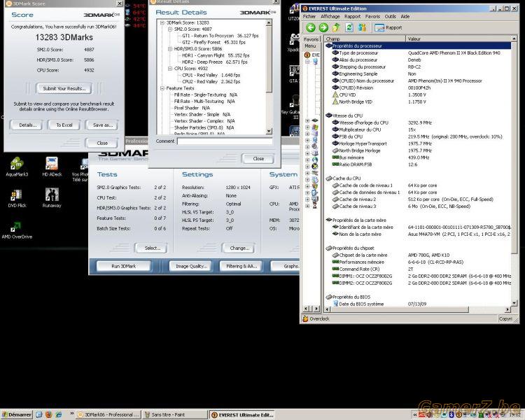Open the Favoris menu in the EVEREST menu bar

372,16
